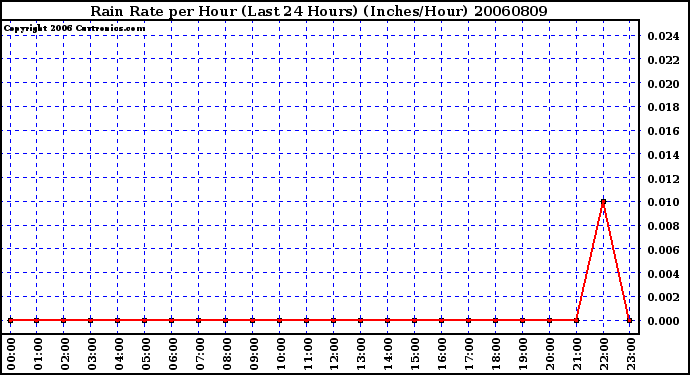Click the y-axis label 0.010
690x375 pixels.
[x=663, y=202]
